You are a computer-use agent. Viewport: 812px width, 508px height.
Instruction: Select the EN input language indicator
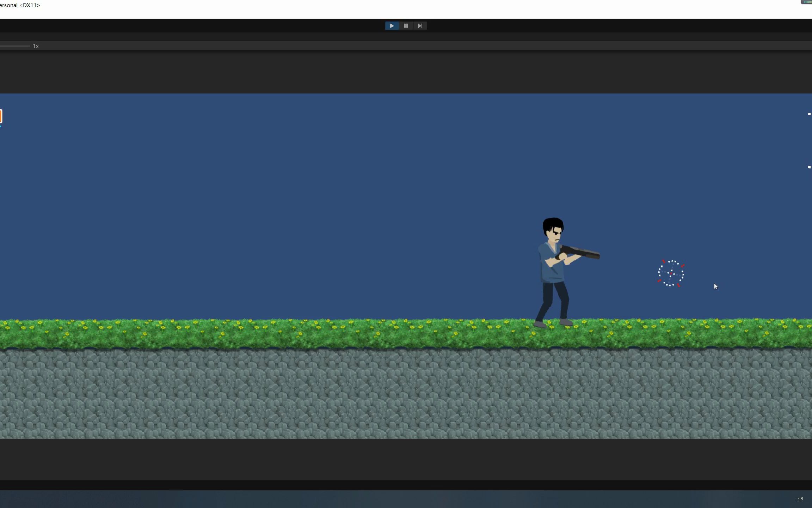tap(800, 498)
